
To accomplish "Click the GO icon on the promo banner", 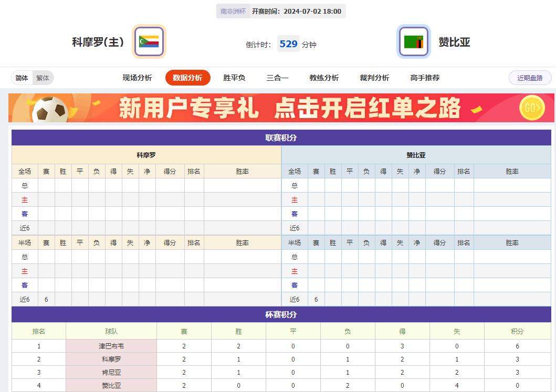I will (531, 106).
